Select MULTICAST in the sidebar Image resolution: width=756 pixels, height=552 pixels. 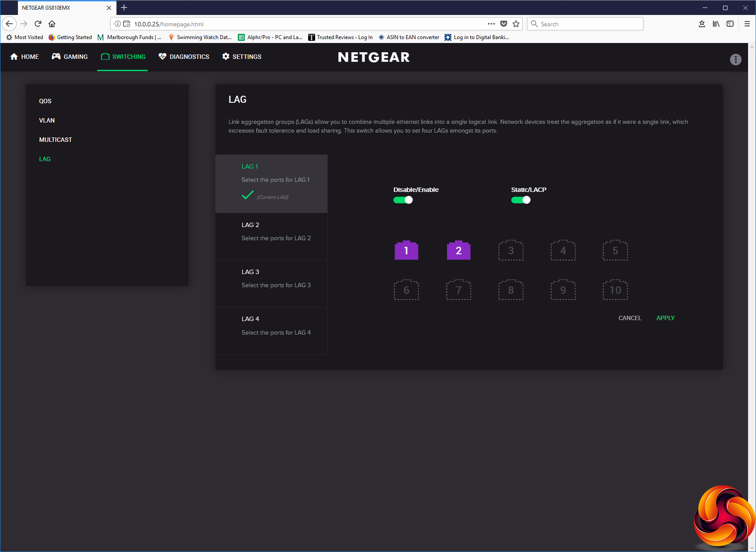[x=55, y=140]
